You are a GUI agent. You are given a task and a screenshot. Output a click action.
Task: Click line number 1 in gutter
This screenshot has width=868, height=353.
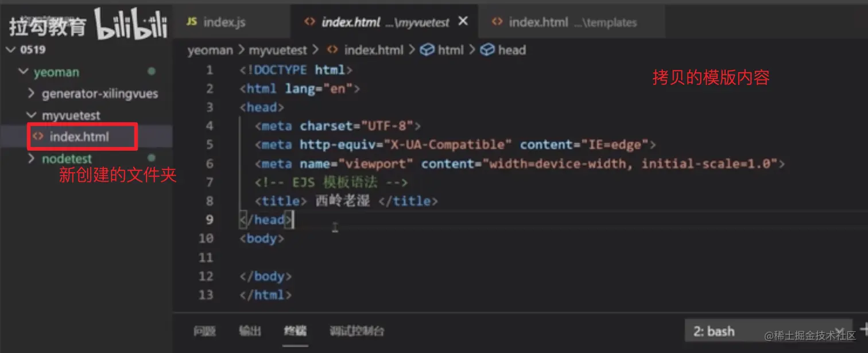coord(210,70)
